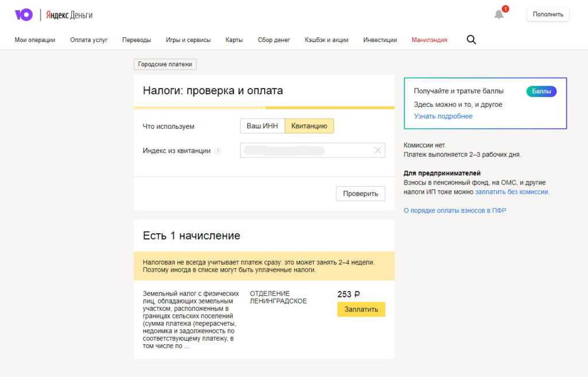Open the Карты menu item
This screenshot has width=588, height=377.
pos(234,40)
